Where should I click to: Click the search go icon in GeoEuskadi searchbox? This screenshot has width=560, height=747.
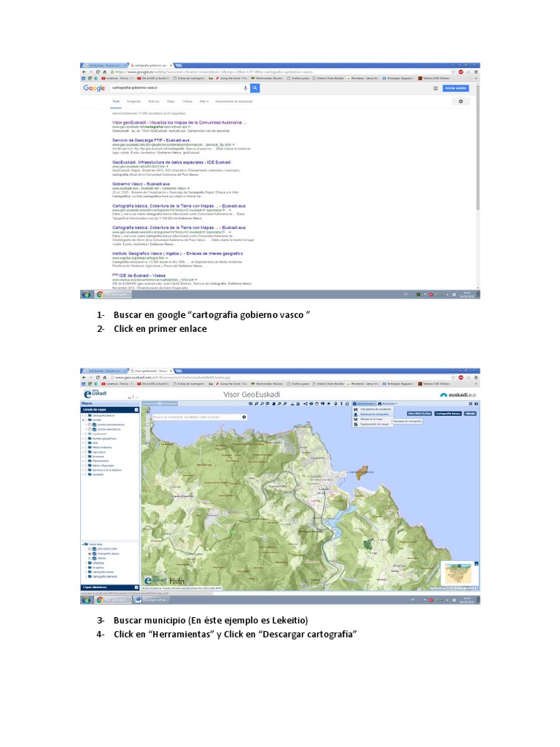tap(244, 417)
